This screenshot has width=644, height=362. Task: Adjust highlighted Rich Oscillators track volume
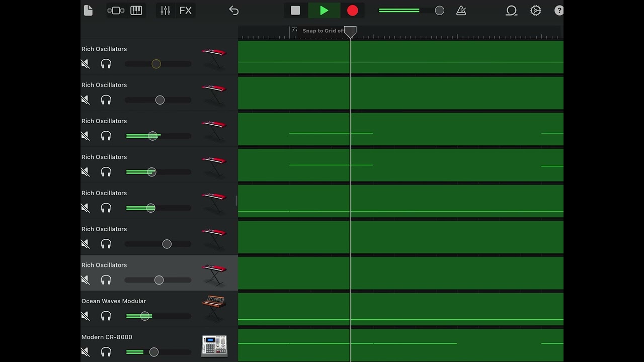click(x=158, y=280)
